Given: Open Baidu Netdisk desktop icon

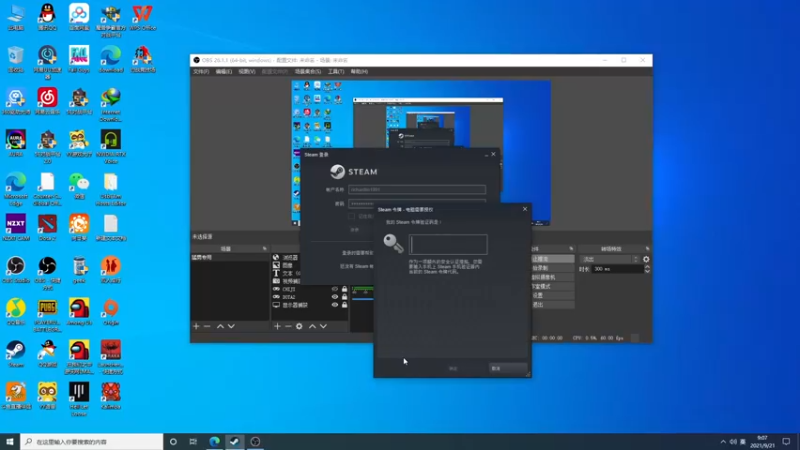Looking at the screenshot, I should (79, 17).
